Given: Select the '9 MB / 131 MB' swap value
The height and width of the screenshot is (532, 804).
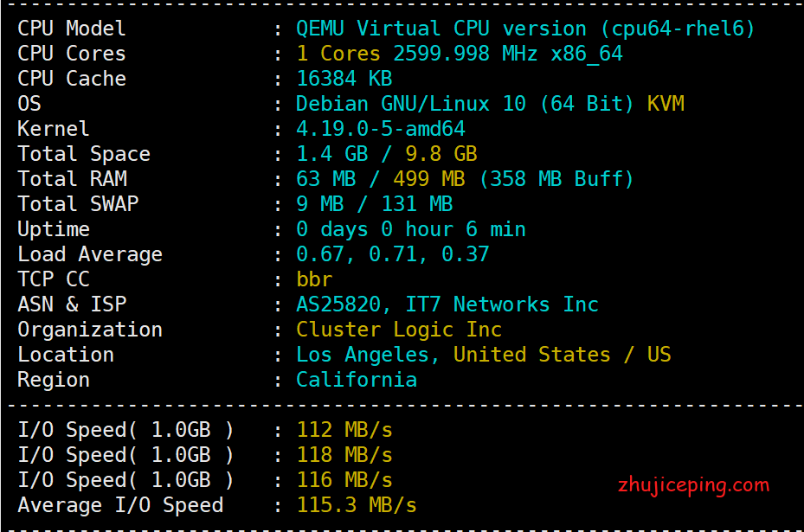Looking at the screenshot, I should (x=375, y=204).
